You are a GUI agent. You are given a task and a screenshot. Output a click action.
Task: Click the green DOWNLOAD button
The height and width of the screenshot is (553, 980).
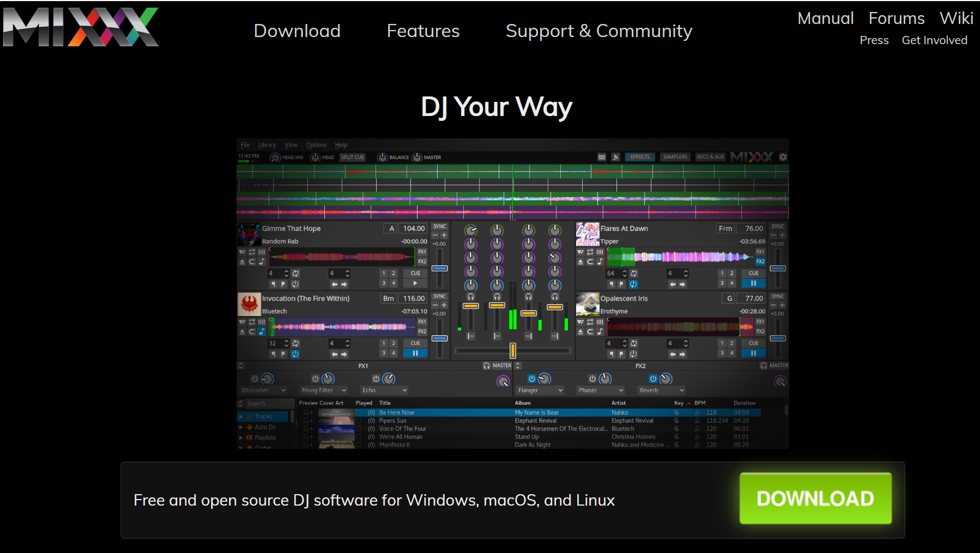815,499
